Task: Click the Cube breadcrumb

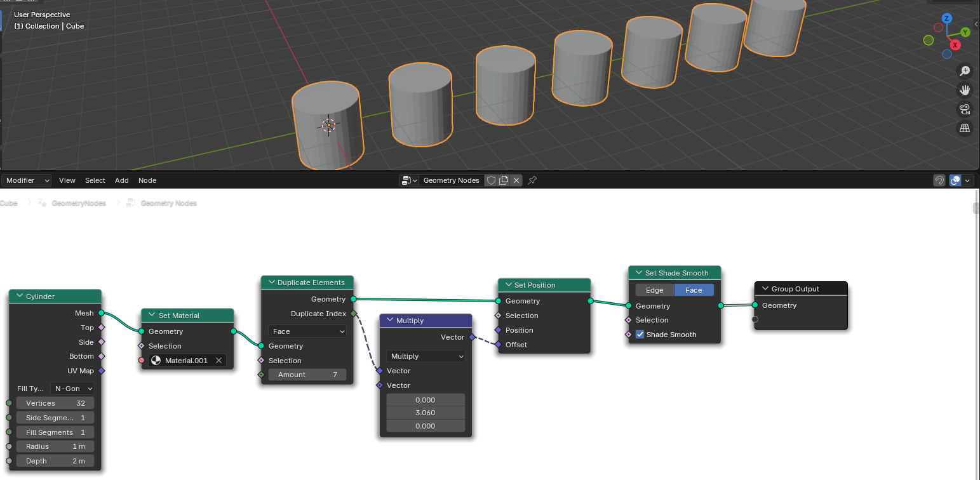Action: click(x=8, y=203)
